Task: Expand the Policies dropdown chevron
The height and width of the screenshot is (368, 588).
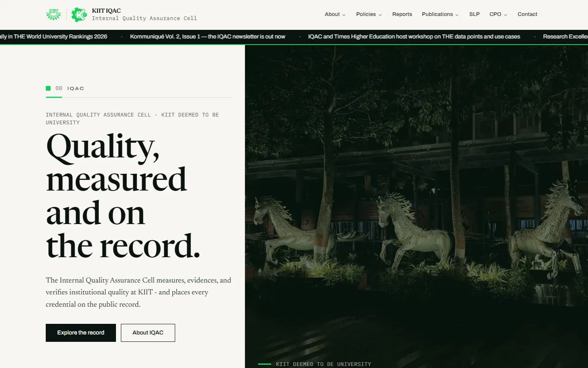Action: point(380,15)
